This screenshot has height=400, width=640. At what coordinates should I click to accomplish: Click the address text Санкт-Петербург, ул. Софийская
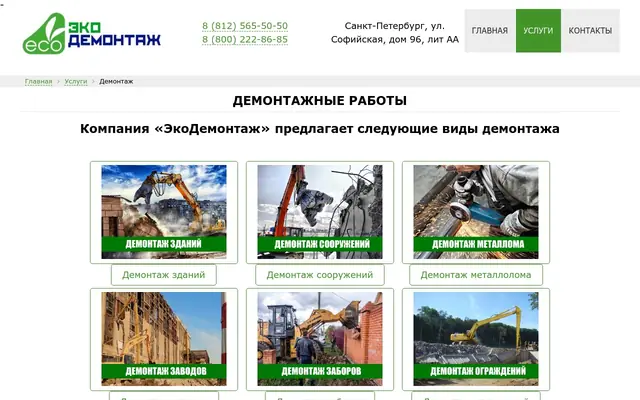point(395,33)
